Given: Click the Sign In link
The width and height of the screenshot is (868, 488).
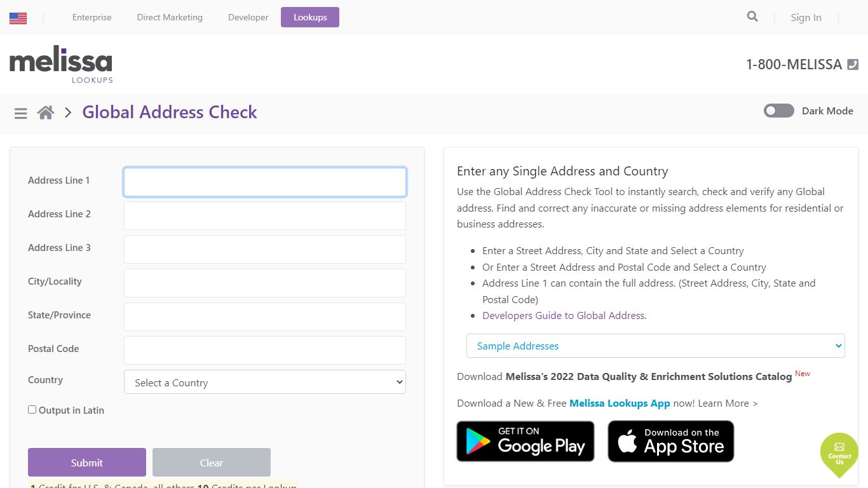Looking at the screenshot, I should [806, 17].
